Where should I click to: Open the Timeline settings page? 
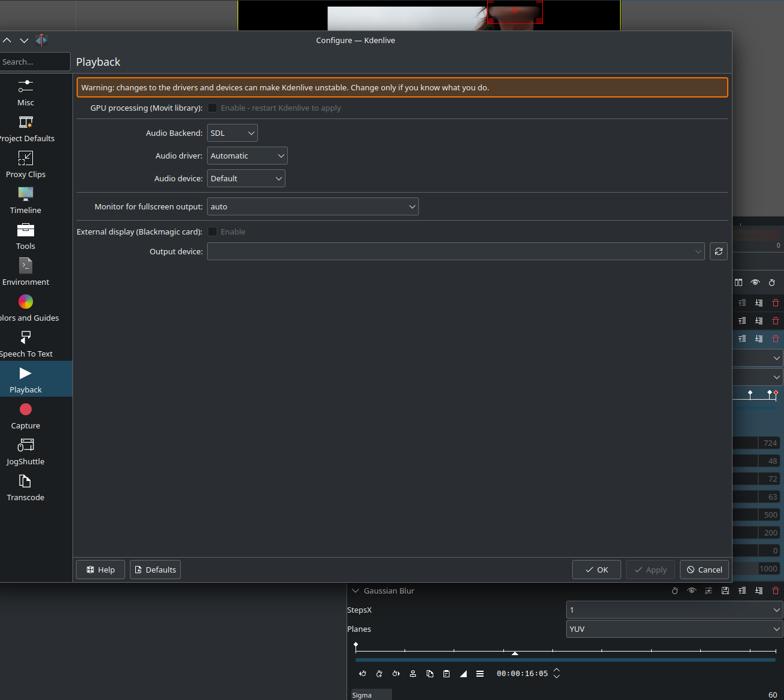click(26, 200)
